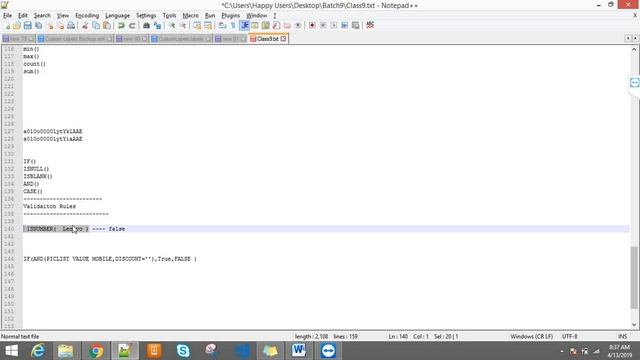
Task: Click the vertical scrollbar thumb
Action: [634, 278]
